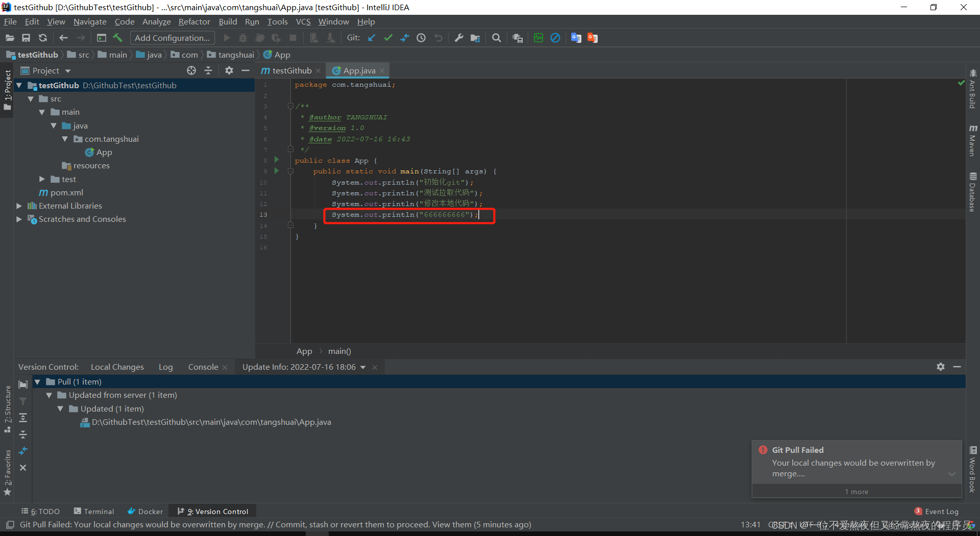Open Update Info tab dropdown arrow
This screenshot has height=536, width=980.
click(363, 367)
